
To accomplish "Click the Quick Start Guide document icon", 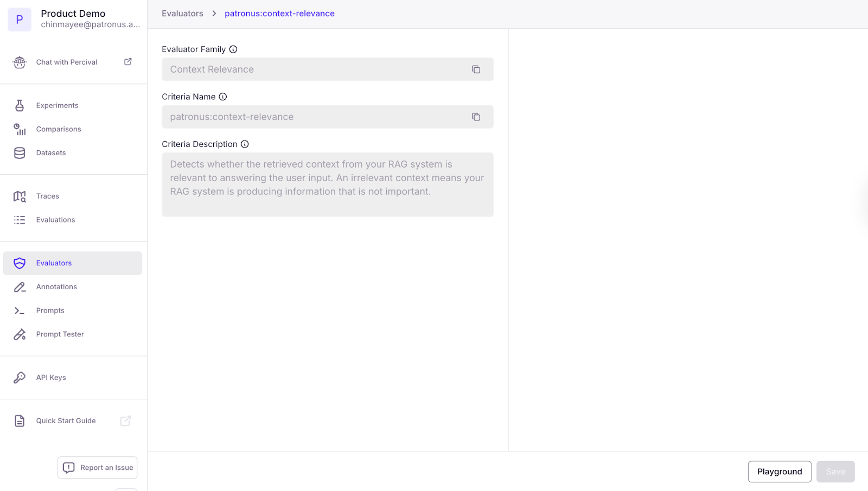I will tap(20, 421).
